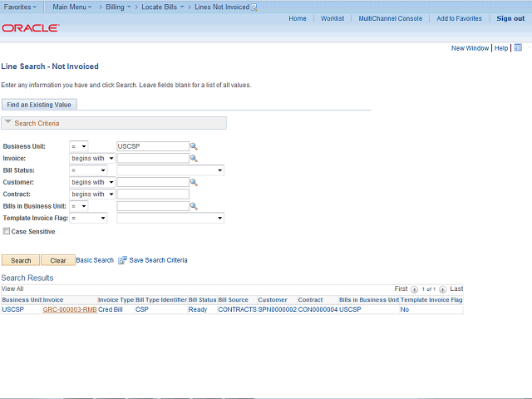The height and width of the screenshot is (399, 532).
Task: Click the Contract input field
Action: pos(153,194)
